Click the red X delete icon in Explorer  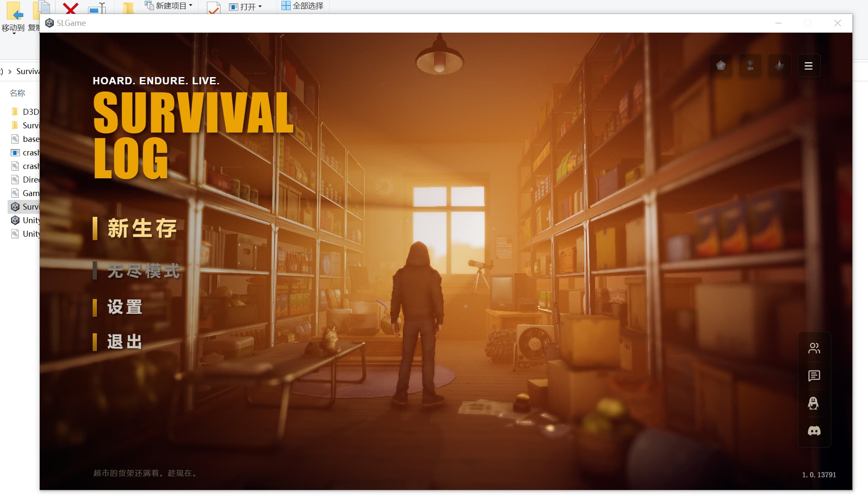click(70, 8)
